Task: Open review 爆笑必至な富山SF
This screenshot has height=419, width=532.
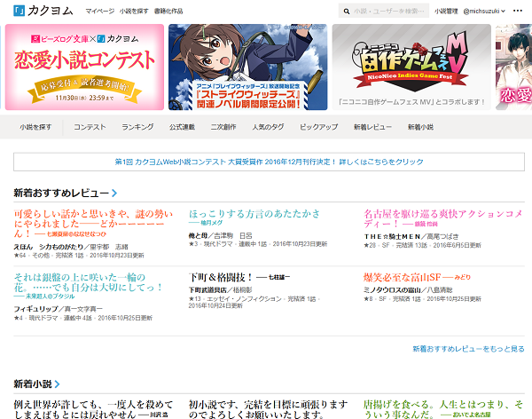Action: point(402,277)
